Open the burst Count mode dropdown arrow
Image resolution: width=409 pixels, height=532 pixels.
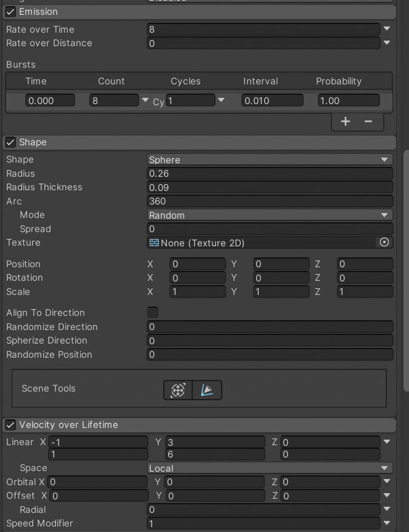click(x=145, y=100)
